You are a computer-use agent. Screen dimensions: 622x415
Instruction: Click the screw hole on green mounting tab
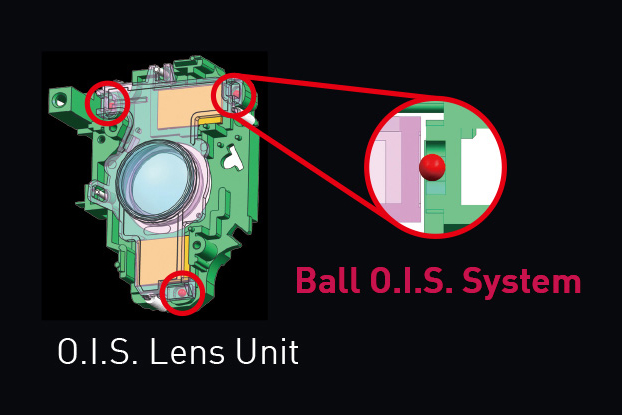click(60, 97)
